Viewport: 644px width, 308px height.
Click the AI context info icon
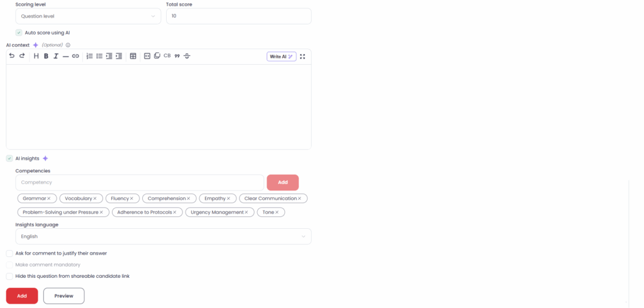coord(68,45)
